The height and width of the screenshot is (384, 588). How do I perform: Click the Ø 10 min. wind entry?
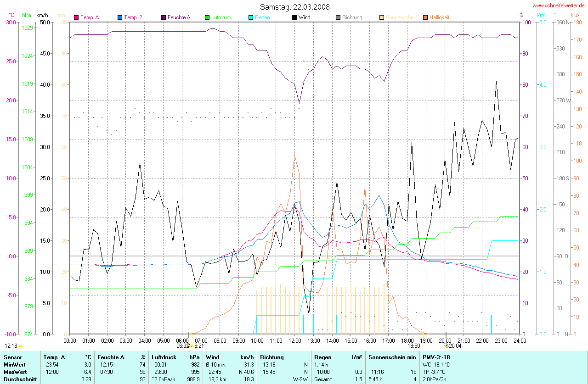point(216,364)
